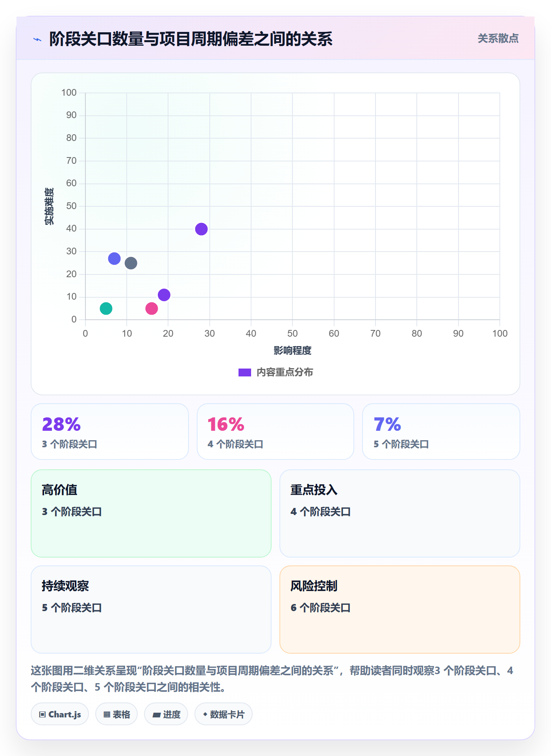Screen dimensions: 551x756
Task: Open the 高价值 quadrant card
Action: point(151,513)
